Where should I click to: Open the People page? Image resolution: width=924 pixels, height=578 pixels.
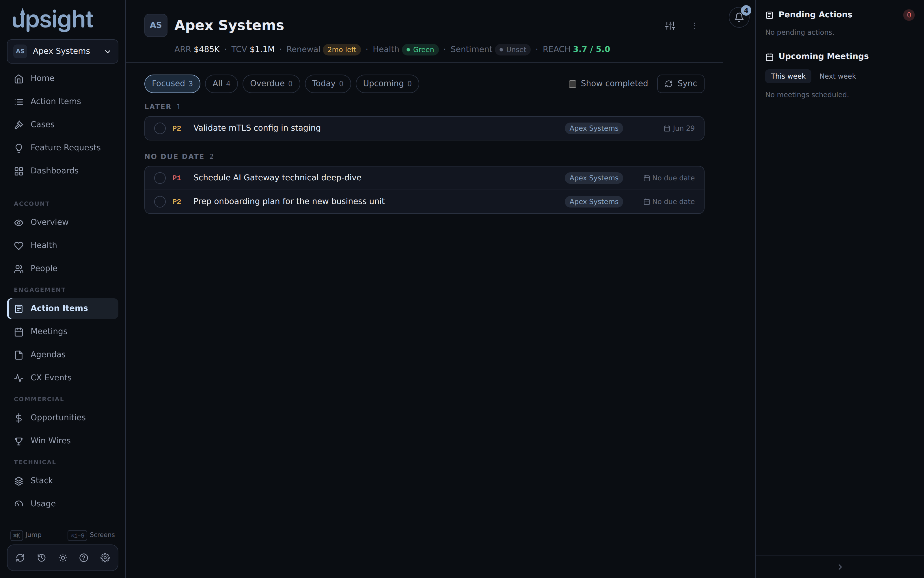click(x=63, y=269)
